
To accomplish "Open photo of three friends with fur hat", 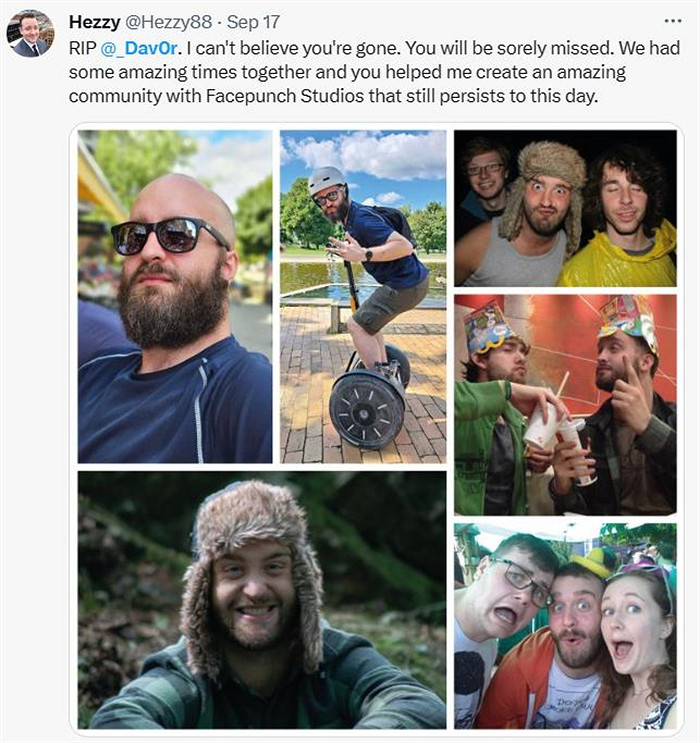I will click(565, 208).
